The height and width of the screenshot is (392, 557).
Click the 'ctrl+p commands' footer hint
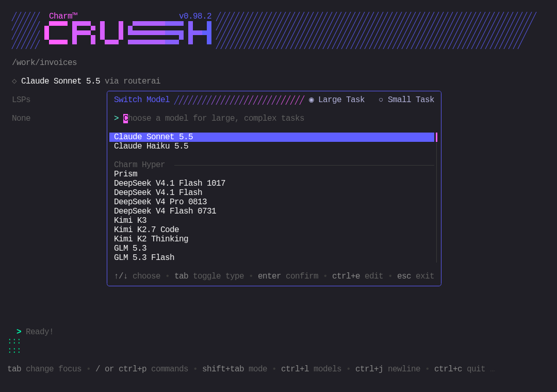(154, 369)
